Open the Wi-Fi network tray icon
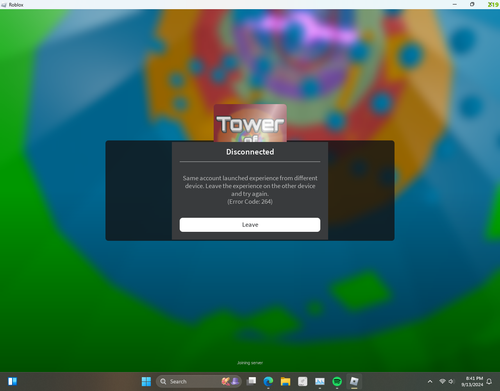 click(442, 381)
